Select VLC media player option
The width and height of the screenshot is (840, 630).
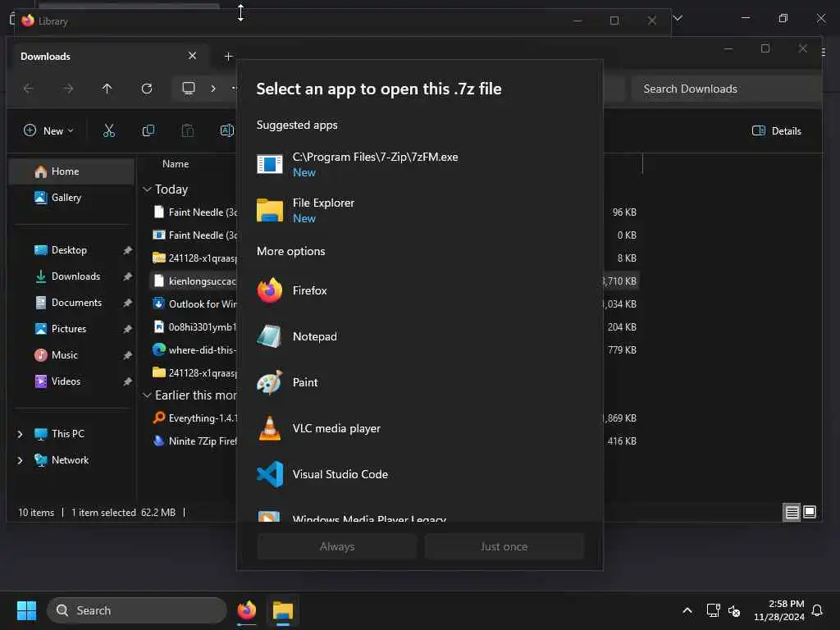click(419, 428)
